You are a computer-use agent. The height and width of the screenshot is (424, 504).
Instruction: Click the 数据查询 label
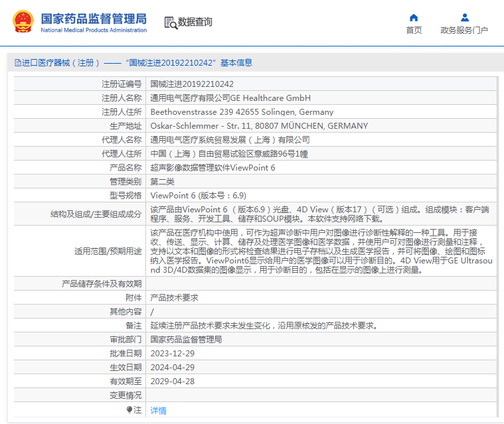(195, 22)
